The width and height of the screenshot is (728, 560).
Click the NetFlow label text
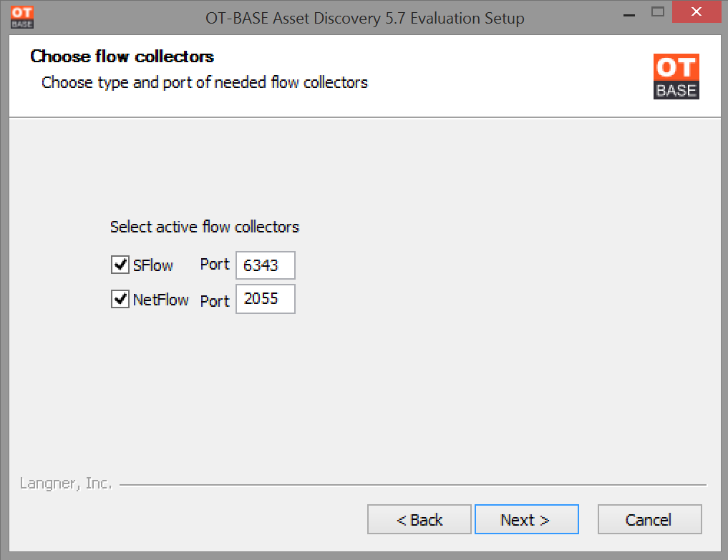[x=160, y=300]
